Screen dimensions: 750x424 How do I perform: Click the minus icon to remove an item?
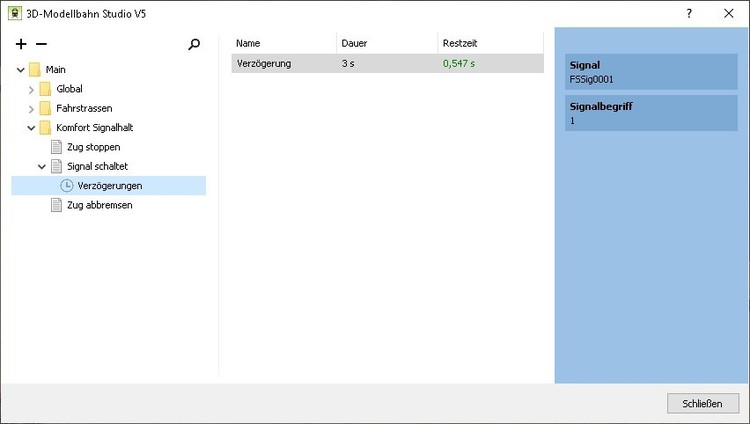[x=42, y=44]
